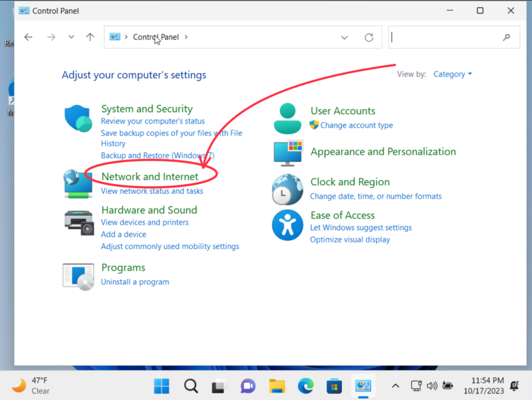The image size is (532, 400).
Task: Open System and Security via its shield icon
Action: [78, 117]
